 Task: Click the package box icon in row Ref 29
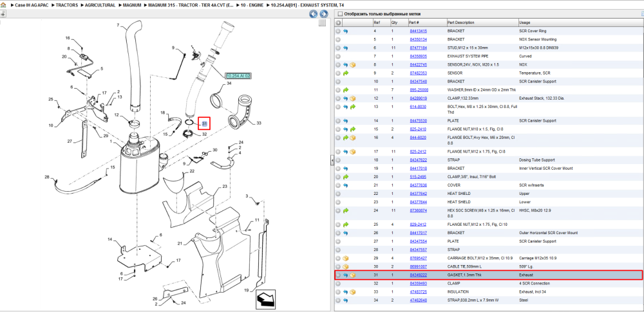coord(346,258)
